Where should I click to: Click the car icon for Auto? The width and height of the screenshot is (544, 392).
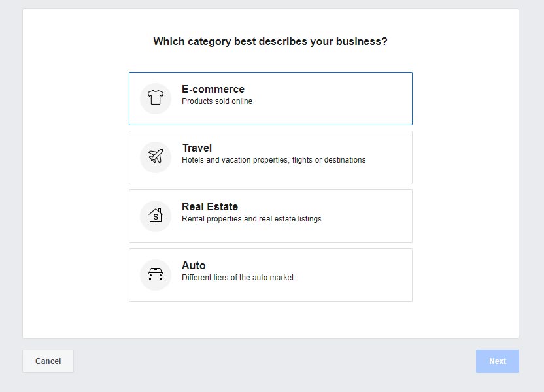click(156, 274)
